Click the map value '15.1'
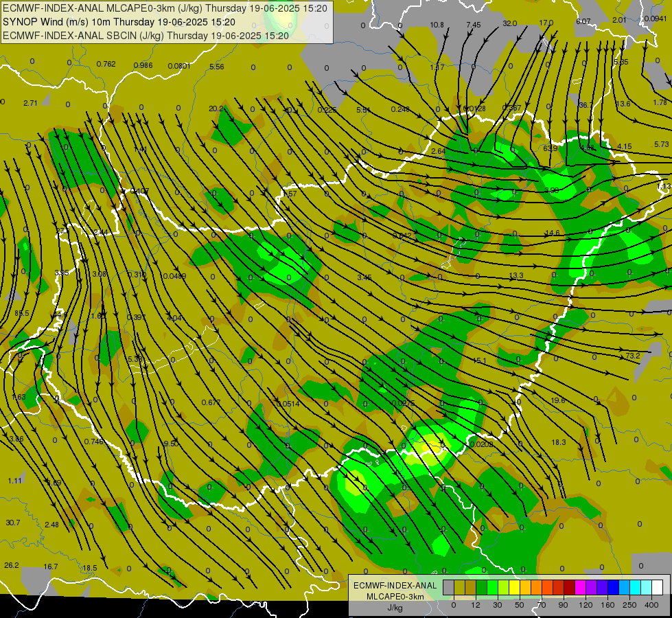Viewport: 672px width, 618px height. (x=479, y=360)
